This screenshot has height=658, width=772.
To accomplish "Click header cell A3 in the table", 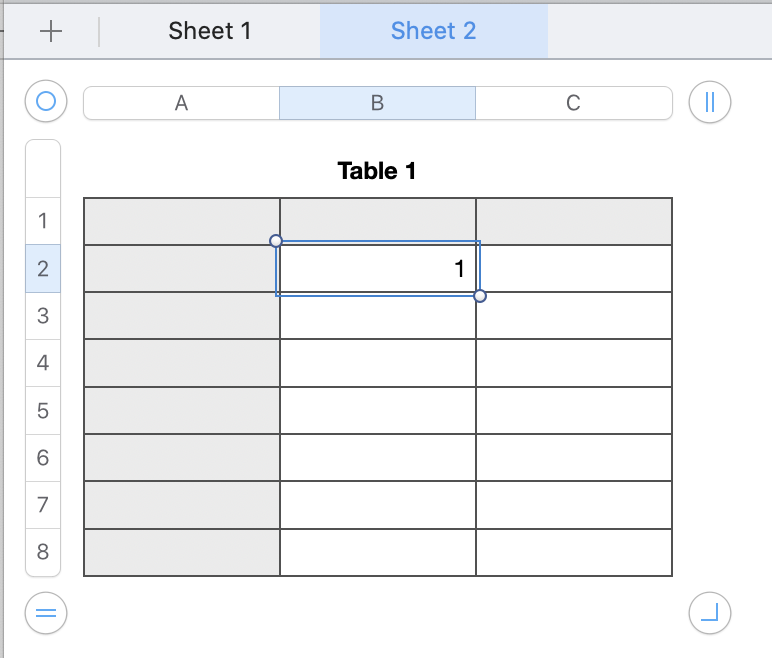I will (x=181, y=316).
